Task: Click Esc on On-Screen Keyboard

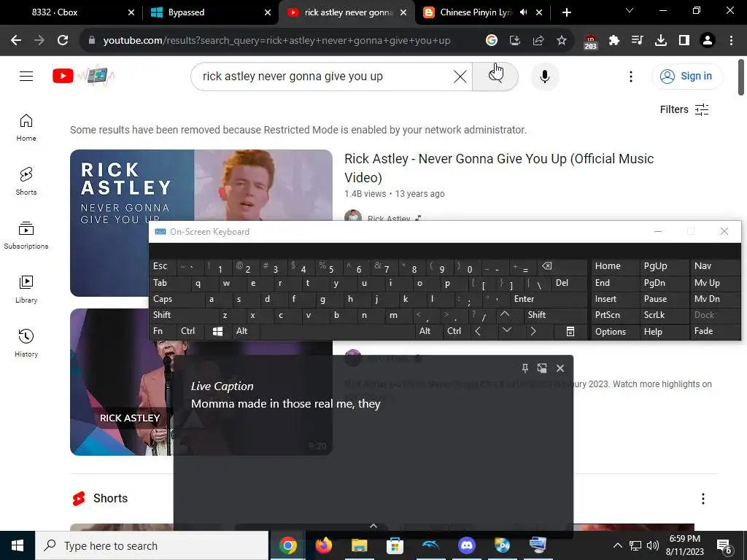Action: [x=163, y=266]
